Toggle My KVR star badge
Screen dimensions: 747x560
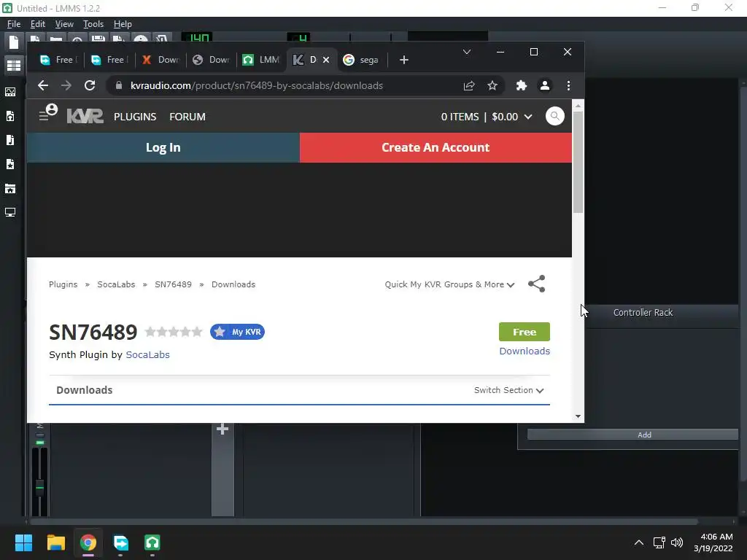click(237, 332)
